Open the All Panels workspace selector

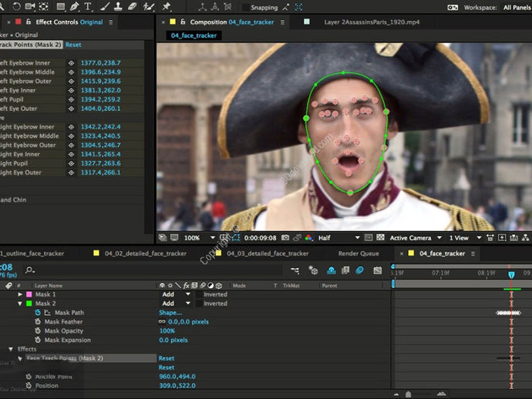pos(517,8)
